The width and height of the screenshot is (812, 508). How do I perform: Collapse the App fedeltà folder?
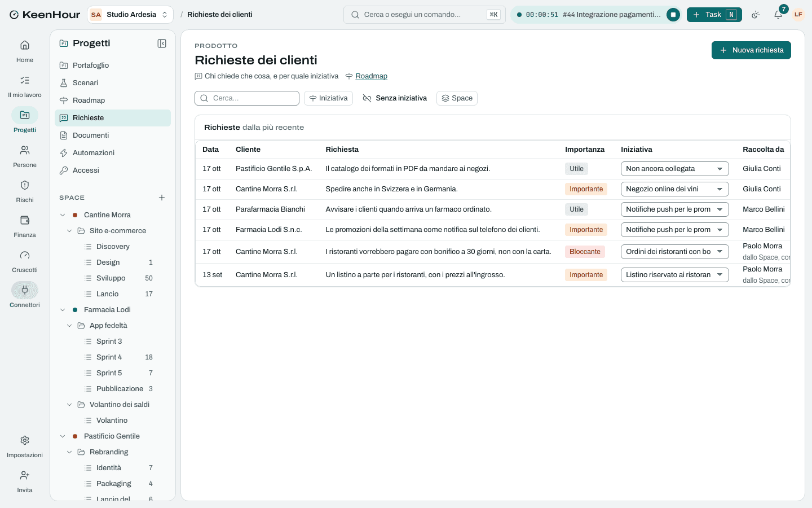(x=69, y=326)
